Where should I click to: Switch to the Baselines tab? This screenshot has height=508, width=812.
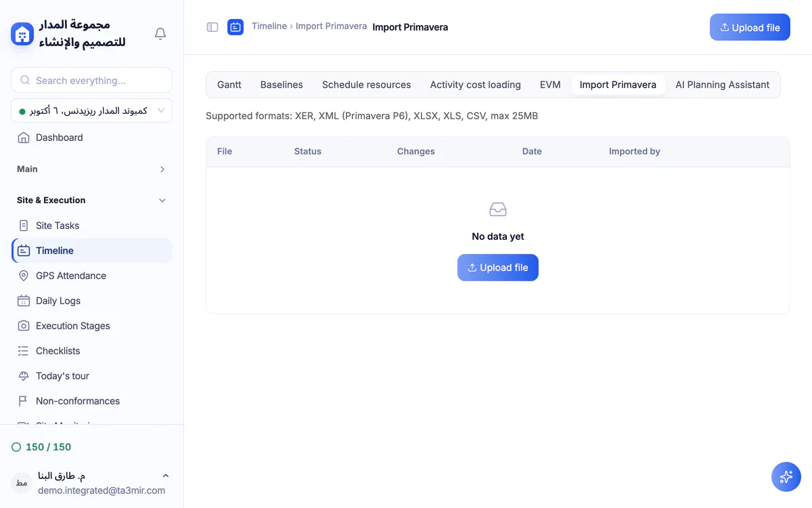281,85
